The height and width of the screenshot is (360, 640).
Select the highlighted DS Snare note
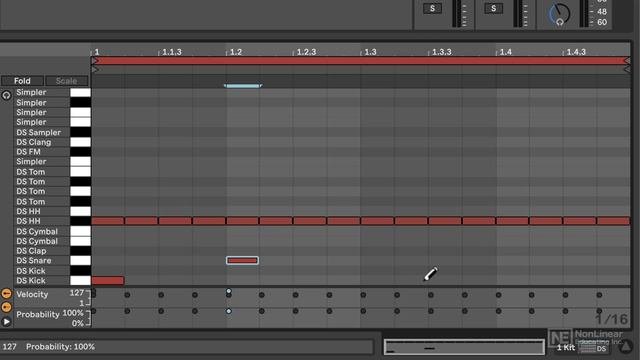tap(242, 260)
